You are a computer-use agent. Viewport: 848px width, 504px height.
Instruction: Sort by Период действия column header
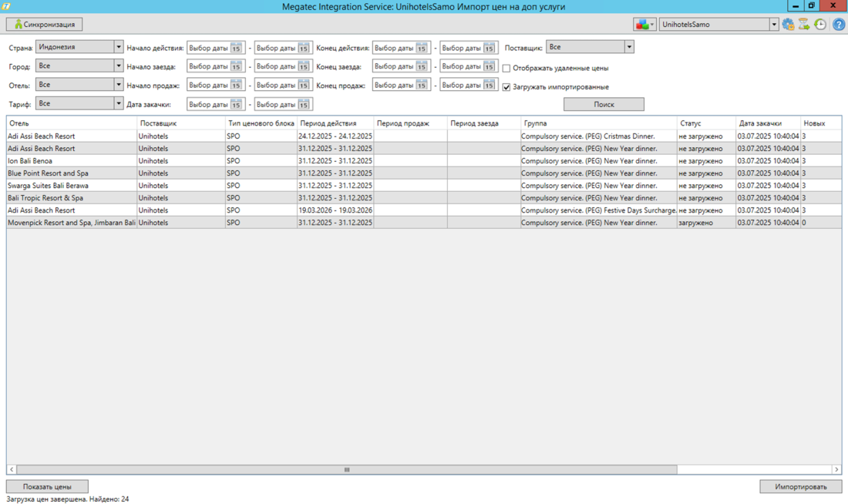point(328,123)
